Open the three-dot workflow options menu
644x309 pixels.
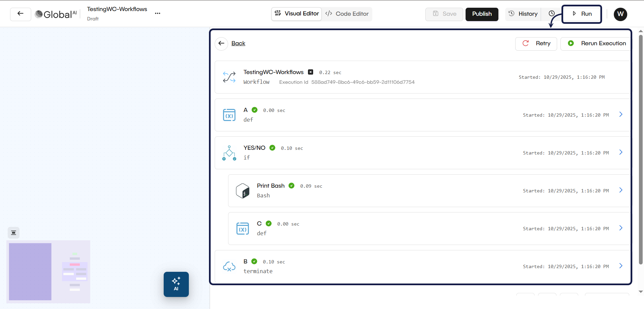(x=158, y=13)
